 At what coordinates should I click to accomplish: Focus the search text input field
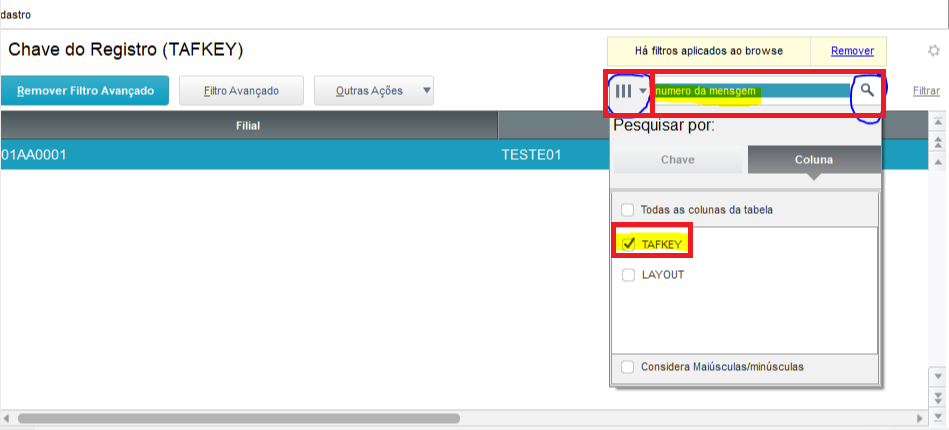[x=752, y=91]
